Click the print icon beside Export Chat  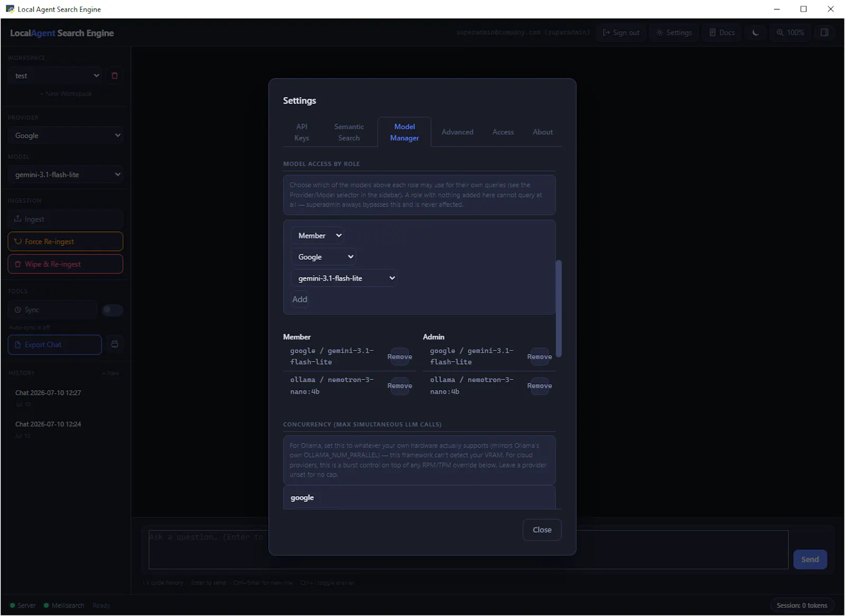pyautogui.click(x=115, y=345)
